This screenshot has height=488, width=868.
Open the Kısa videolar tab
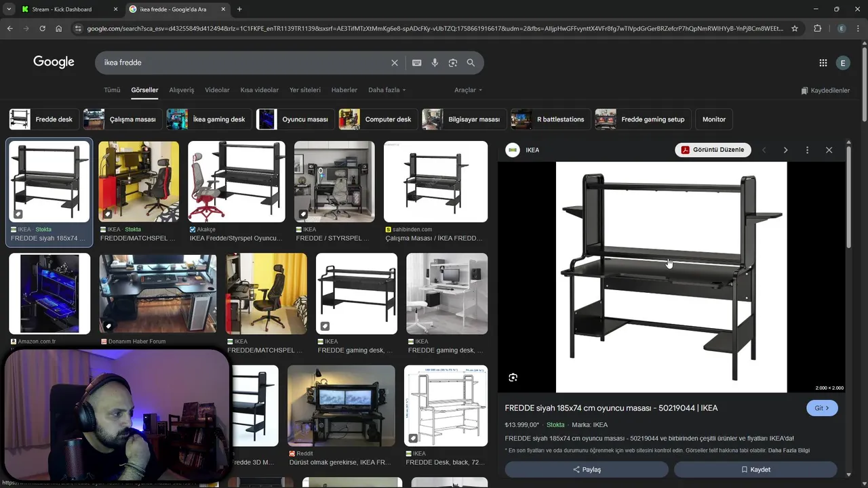click(259, 90)
